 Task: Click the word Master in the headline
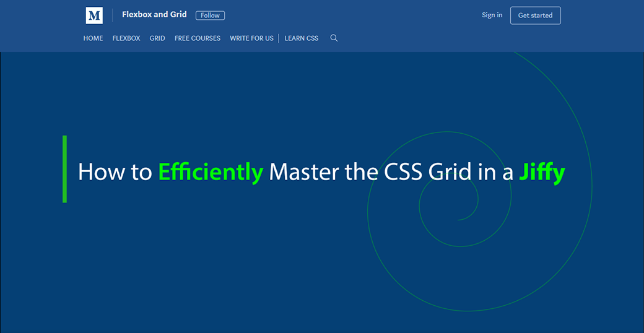(303, 171)
